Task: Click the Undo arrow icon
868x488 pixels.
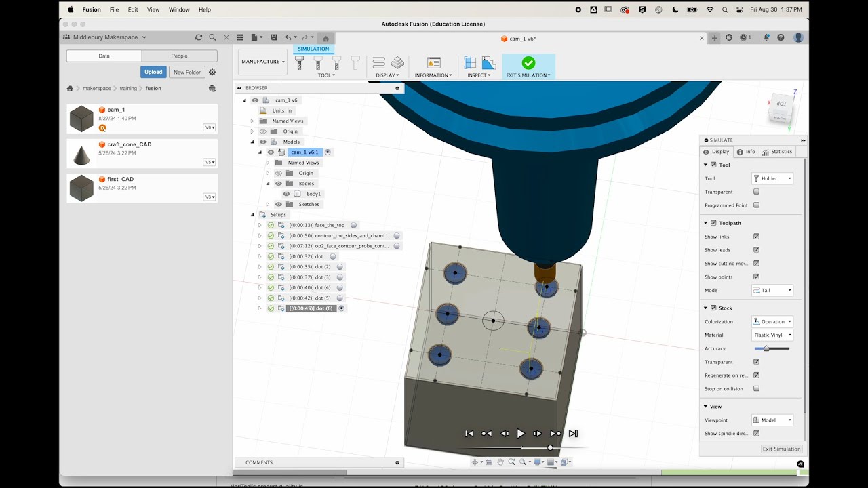Action: 288,37
